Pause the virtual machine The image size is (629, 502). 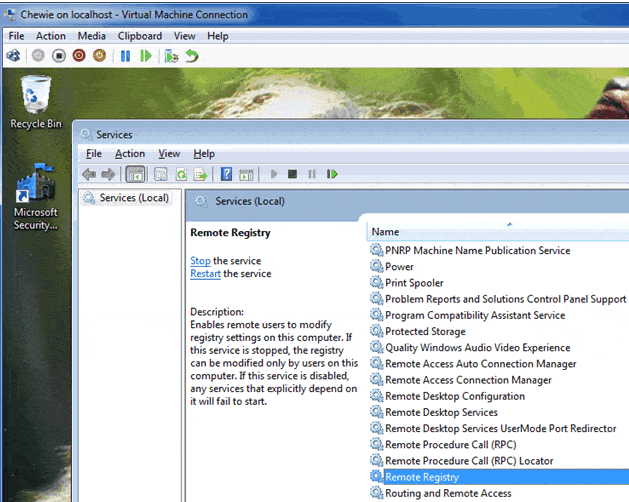(x=126, y=56)
